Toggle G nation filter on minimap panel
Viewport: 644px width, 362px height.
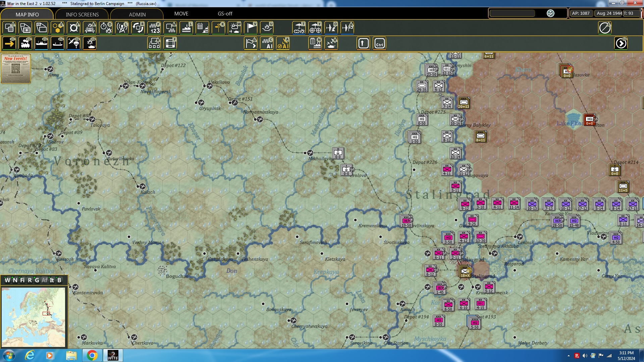pos(37,280)
